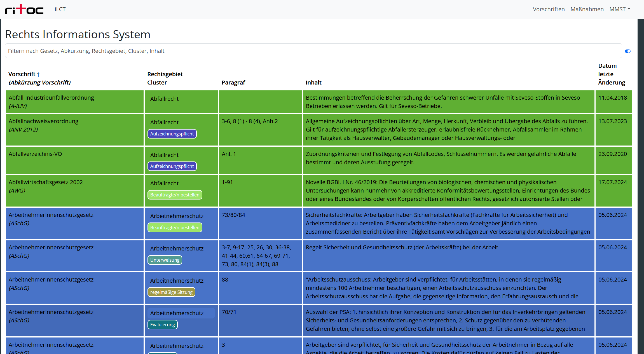Click the Datum letzte Änderung column header
Screen dimensions: 644x354
coord(611,74)
